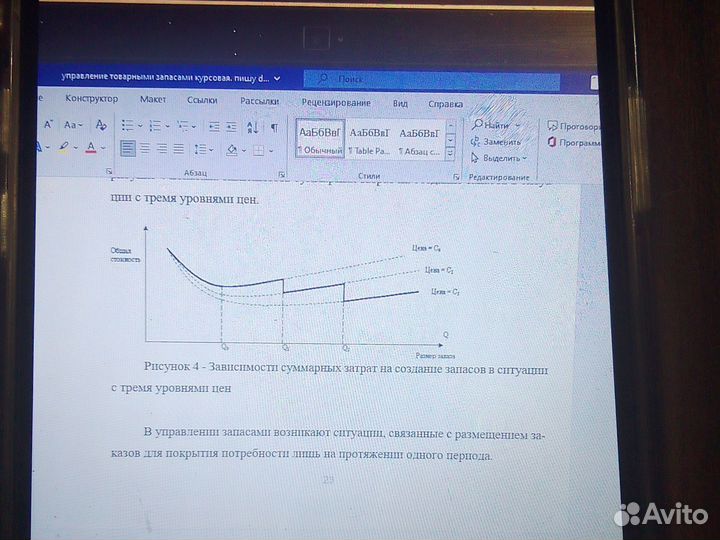Toggle align left
This screenshot has height=540, width=720.
(x=128, y=148)
